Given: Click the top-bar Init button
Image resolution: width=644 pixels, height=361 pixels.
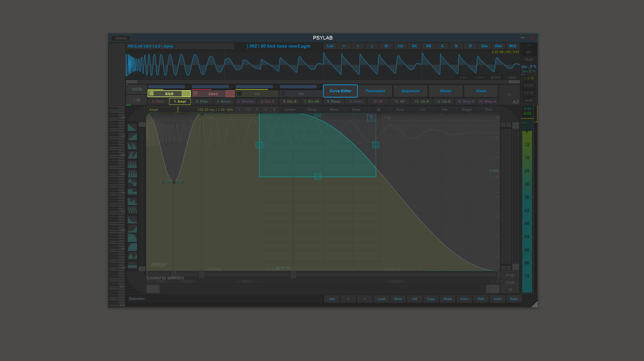Looking at the screenshot, I should tap(400, 46).
